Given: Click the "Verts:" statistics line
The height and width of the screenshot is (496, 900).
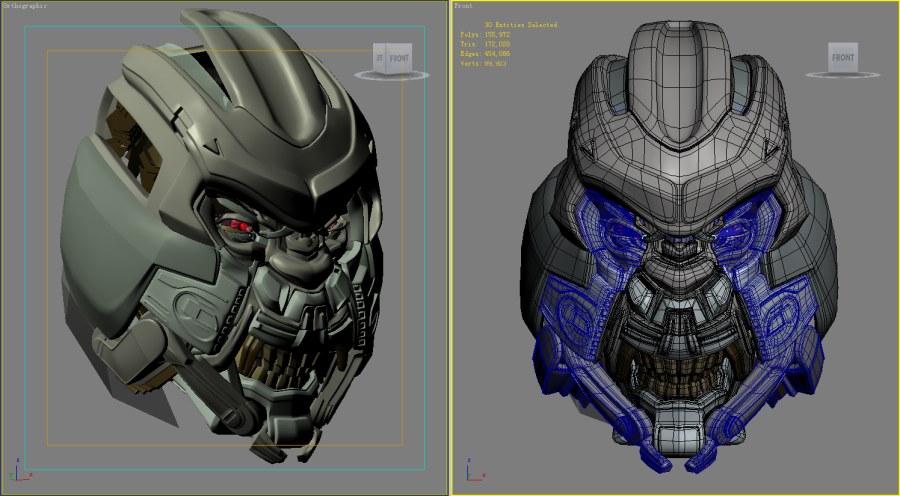Looking at the screenshot, I should [483, 64].
